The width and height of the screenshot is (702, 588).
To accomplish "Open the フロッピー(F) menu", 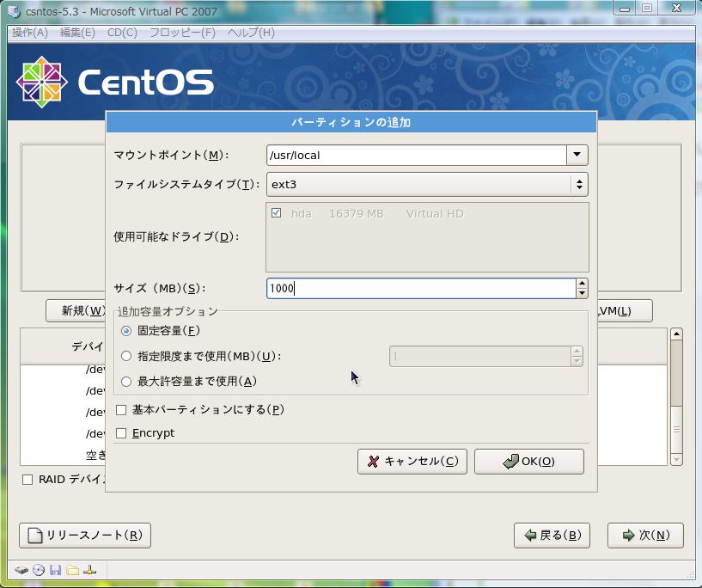I will click(182, 33).
